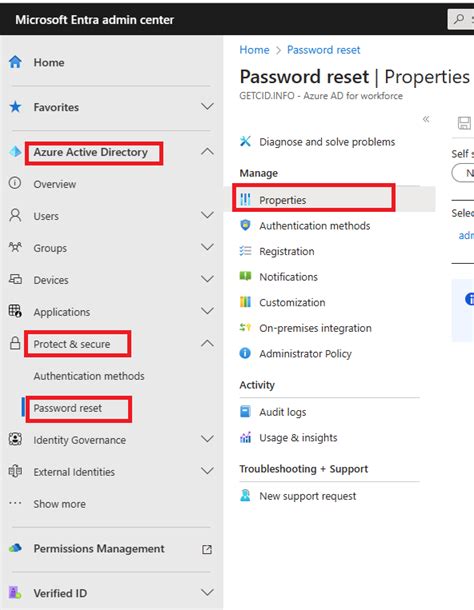Click the search magnifier at top right
Viewport: 474px width, 610px height.
tap(459, 19)
